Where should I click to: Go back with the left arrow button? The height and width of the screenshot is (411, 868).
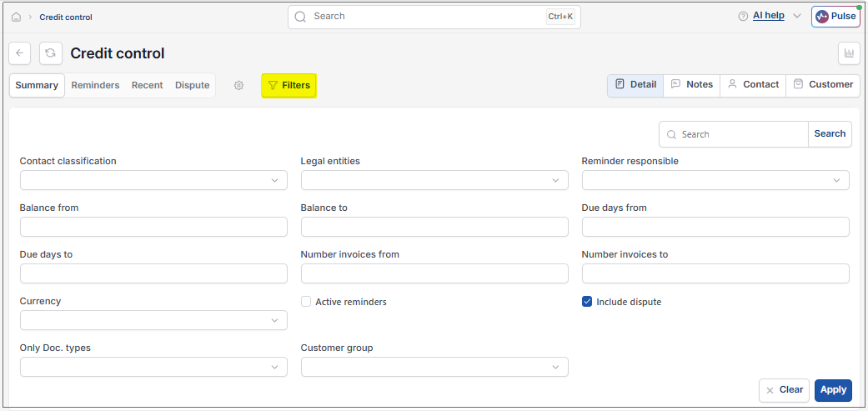pyautogui.click(x=19, y=53)
